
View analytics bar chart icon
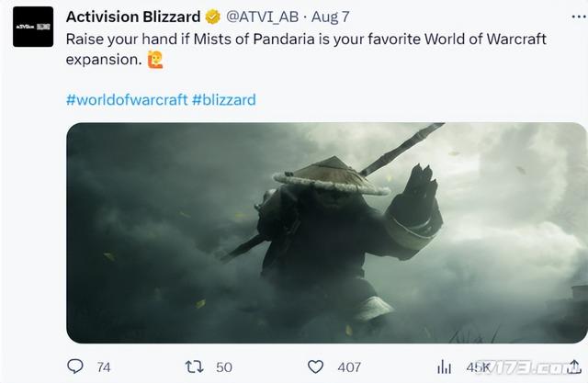(444, 366)
